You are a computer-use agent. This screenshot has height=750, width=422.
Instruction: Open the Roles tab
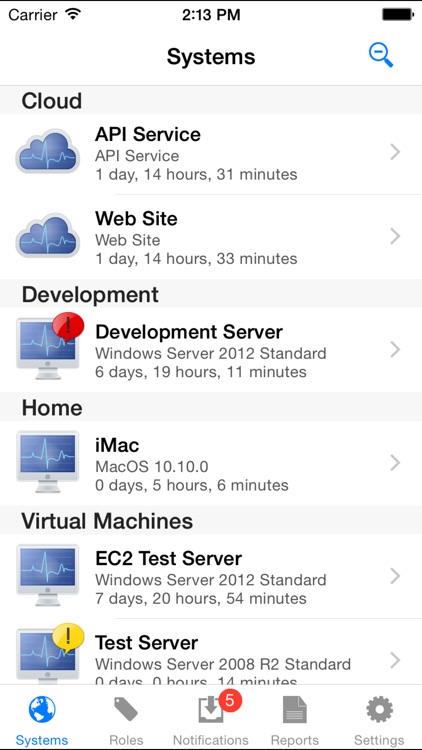pos(126,722)
